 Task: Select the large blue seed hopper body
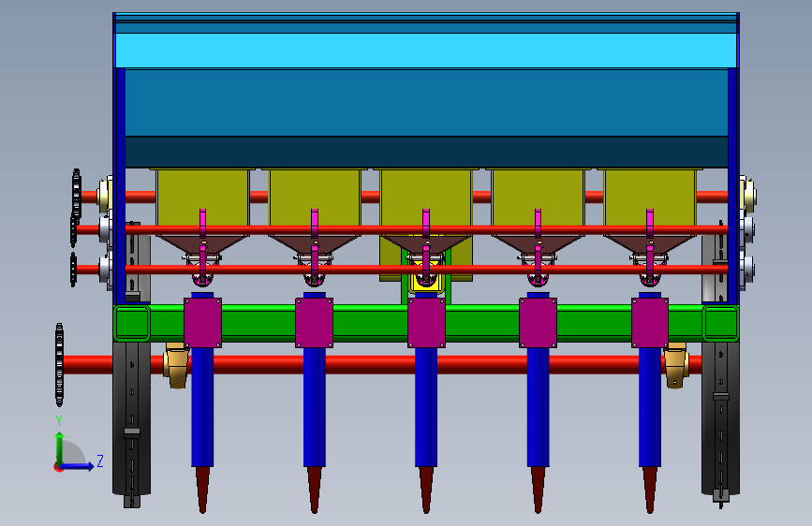pos(426,103)
